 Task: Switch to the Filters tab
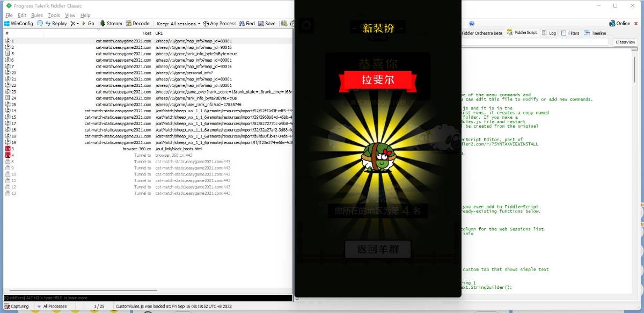[x=570, y=33]
